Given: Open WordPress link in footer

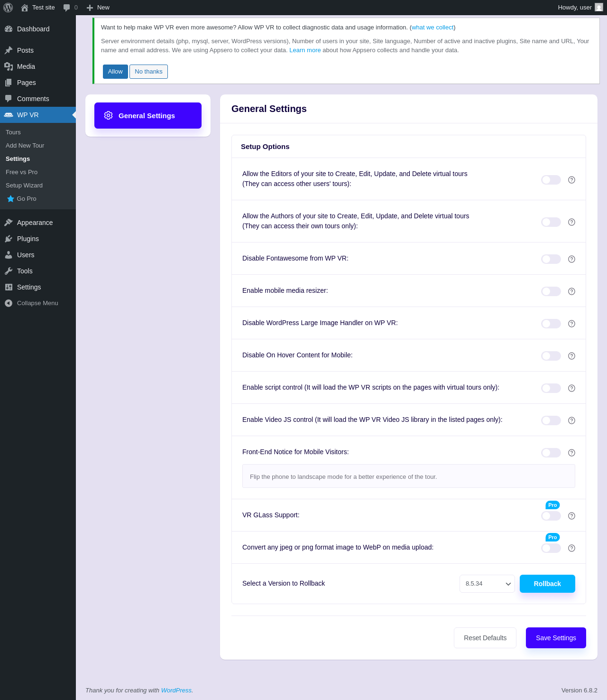Looking at the screenshot, I should (x=176, y=691).
